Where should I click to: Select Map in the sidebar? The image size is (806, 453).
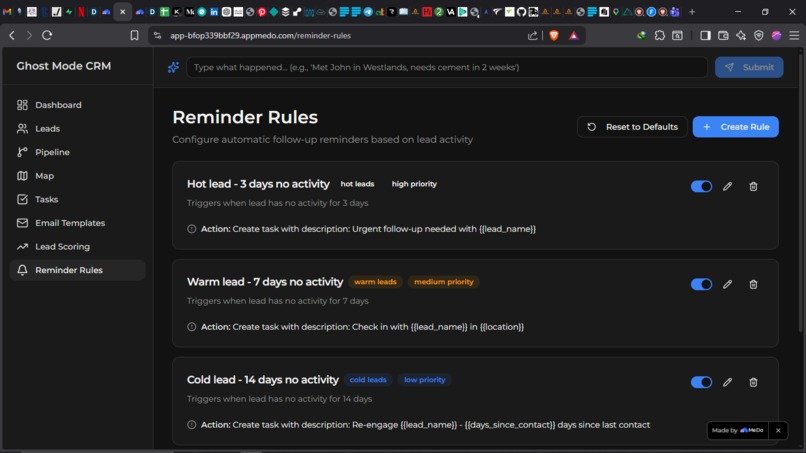pyautogui.click(x=77, y=176)
